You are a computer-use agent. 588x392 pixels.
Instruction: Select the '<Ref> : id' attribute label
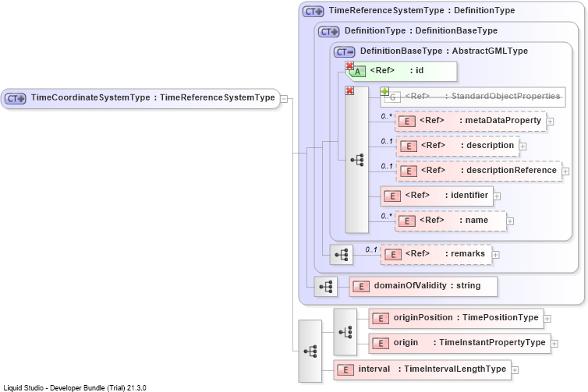pyautogui.click(x=397, y=70)
